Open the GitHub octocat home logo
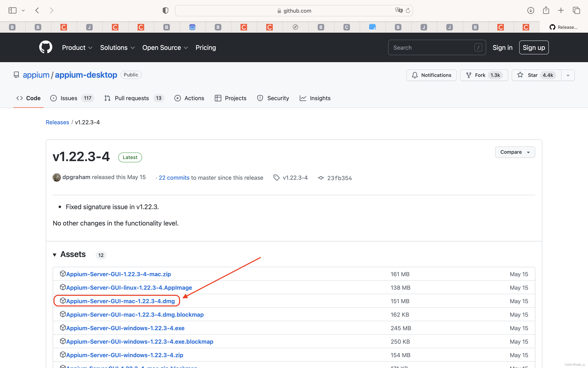 click(46, 47)
